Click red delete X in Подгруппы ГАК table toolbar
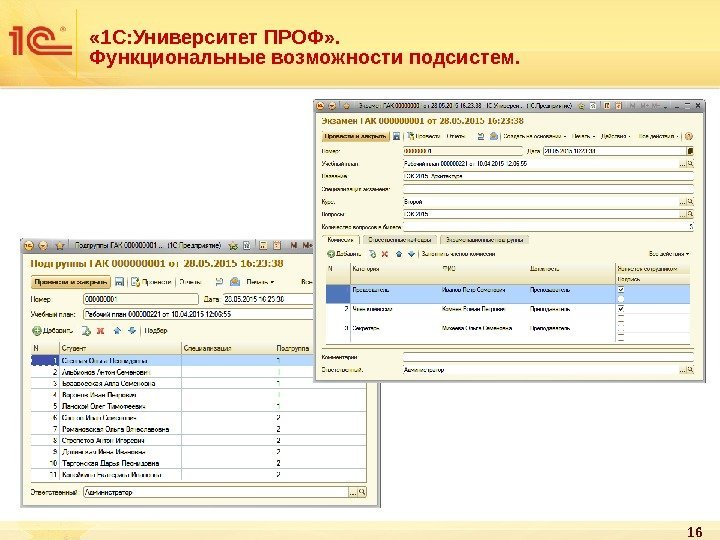Screen dimensions: 720x540 [101, 331]
